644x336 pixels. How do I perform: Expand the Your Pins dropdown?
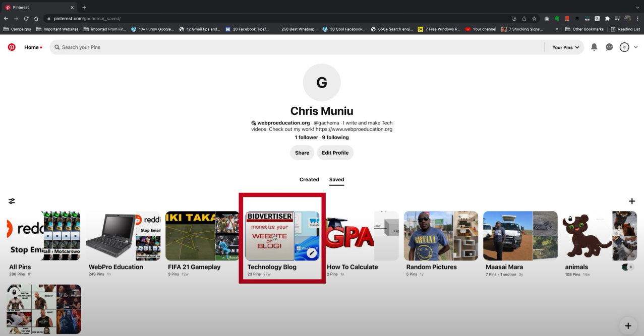coord(565,47)
